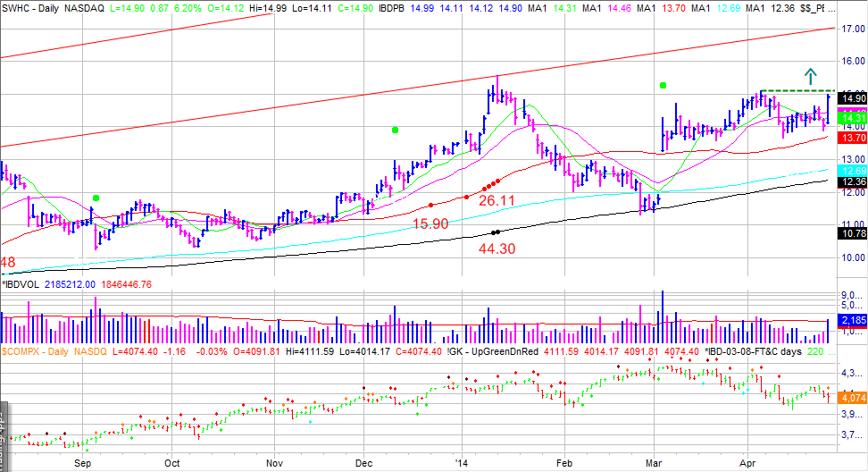868x472 pixels.
Task: Click the blue 2,185 volume tag
Action: 853,320
